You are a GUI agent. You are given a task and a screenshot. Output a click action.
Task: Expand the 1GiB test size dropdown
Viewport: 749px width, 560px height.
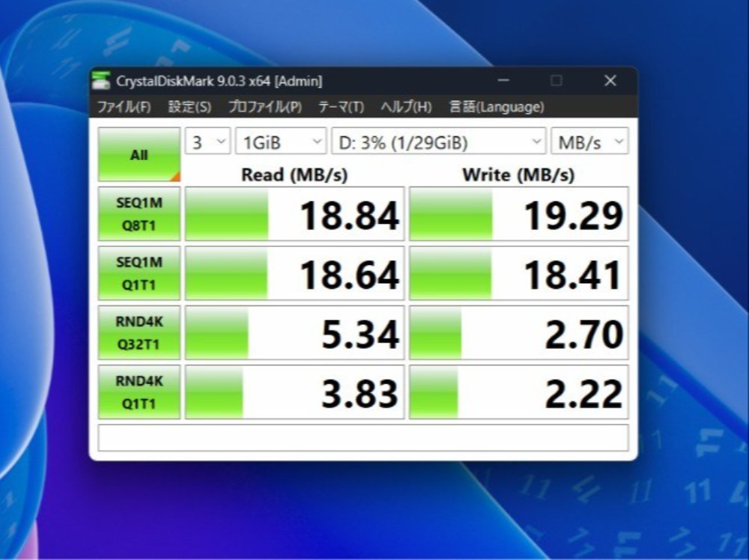pyautogui.click(x=281, y=141)
